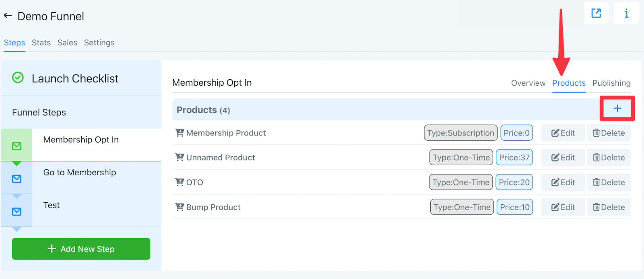The width and height of the screenshot is (644, 279).
Task: Go to the Settings tab
Action: point(99,43)
